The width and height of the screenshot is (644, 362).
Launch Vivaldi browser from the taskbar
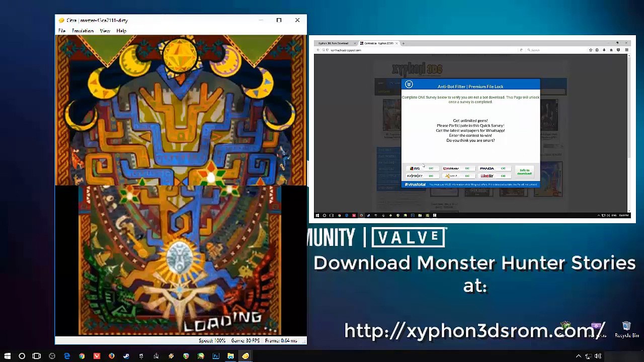pos(97,356)
